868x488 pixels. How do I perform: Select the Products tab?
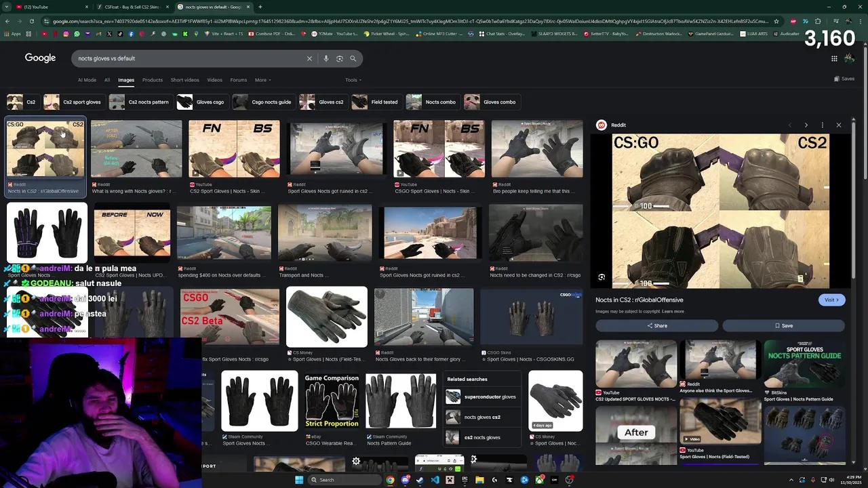point(152,80)
